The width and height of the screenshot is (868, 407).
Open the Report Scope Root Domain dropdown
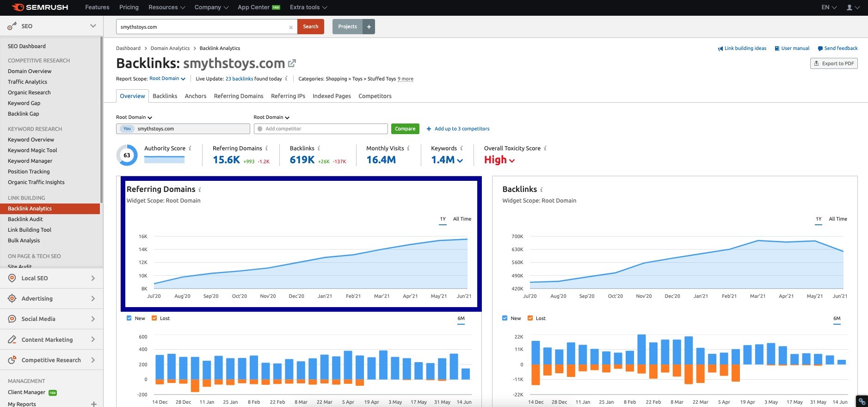[167, 79]
